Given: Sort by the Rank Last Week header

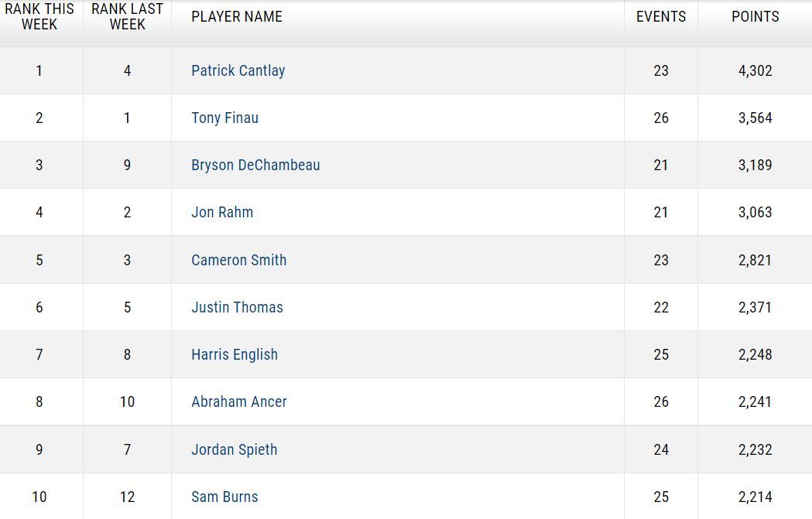Looking at the screenshot, I should [127, 16].
